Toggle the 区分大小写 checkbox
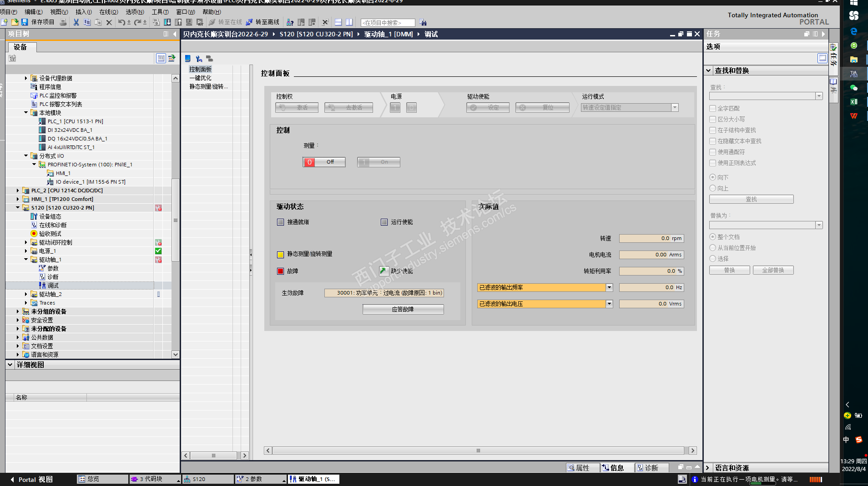The width and height of the screenshot is (868, 486). point(713,119)
